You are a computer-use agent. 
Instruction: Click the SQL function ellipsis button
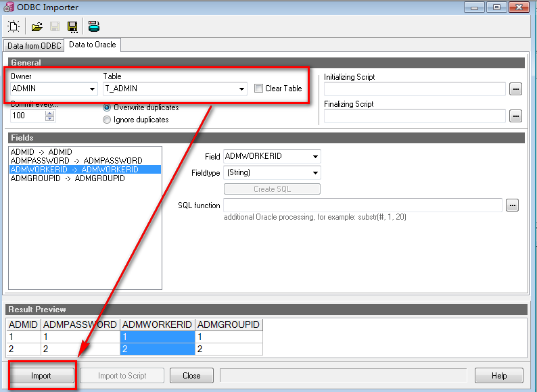[512, 205]
